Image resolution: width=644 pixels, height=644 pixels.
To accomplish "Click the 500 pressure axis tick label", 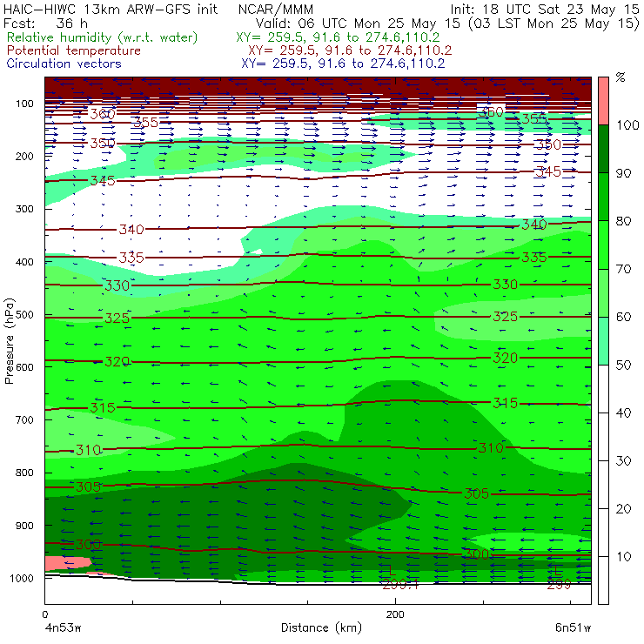I will (x=24, y=315).
